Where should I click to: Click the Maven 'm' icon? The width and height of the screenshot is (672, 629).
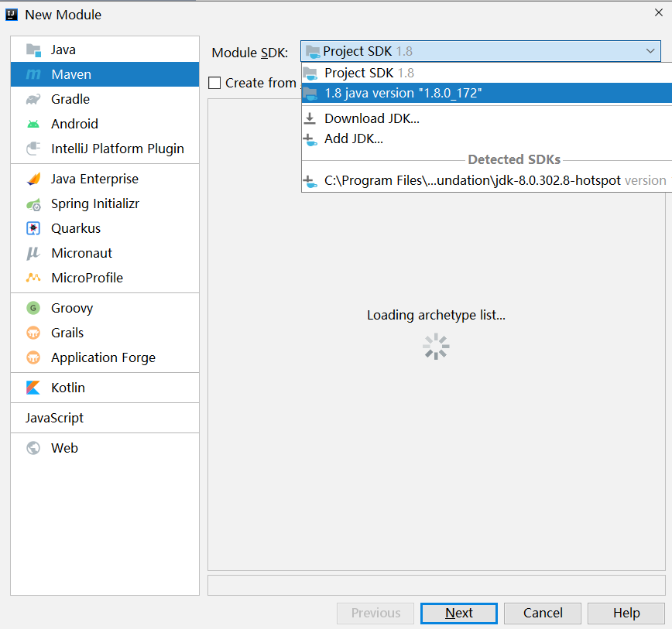click(33, 74)
